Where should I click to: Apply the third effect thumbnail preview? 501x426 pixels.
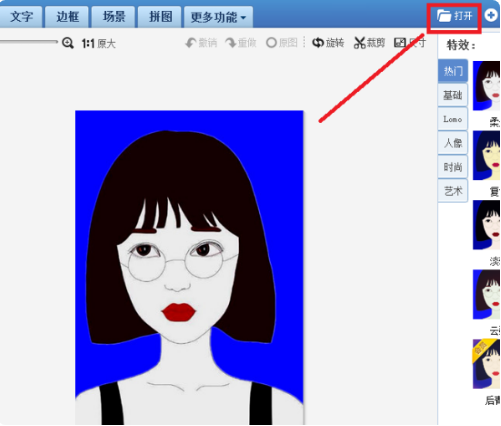486,225
